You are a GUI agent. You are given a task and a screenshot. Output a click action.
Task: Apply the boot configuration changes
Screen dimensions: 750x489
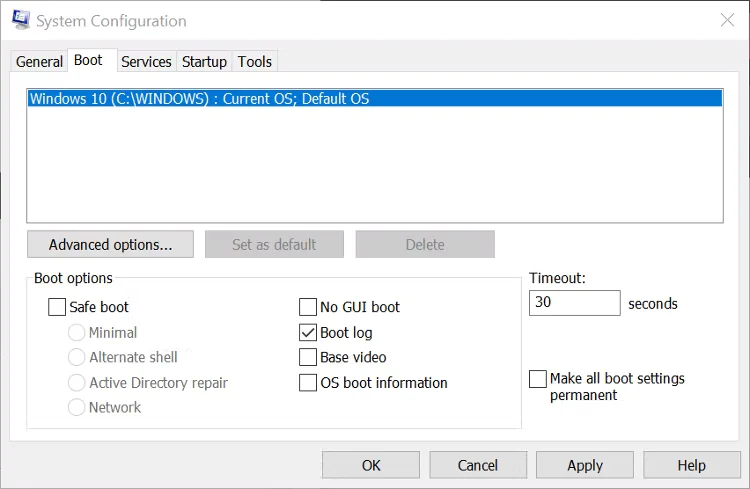click(585, 465)
